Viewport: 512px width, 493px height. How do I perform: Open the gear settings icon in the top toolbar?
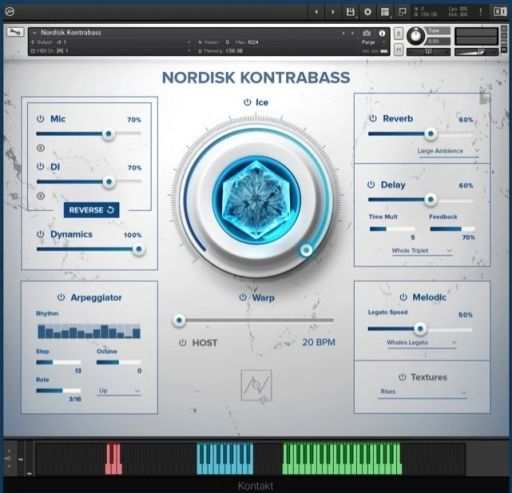[367, 12]
